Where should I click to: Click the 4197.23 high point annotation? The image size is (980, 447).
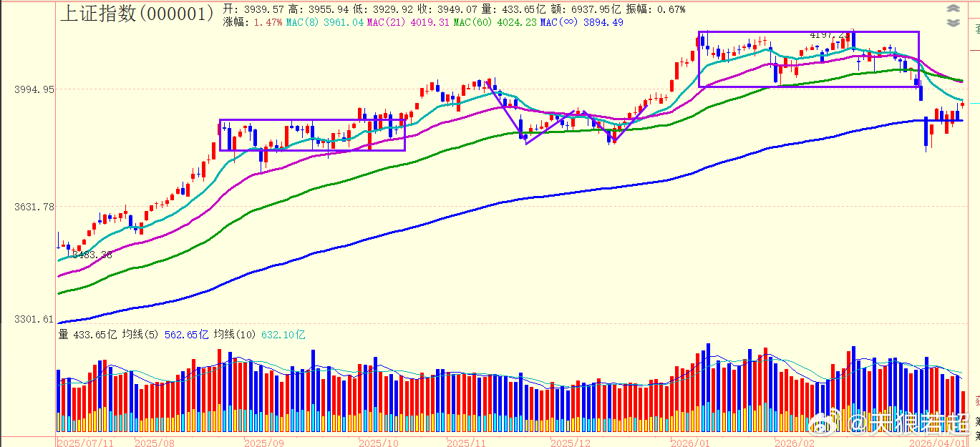click(x=829, y=34)
